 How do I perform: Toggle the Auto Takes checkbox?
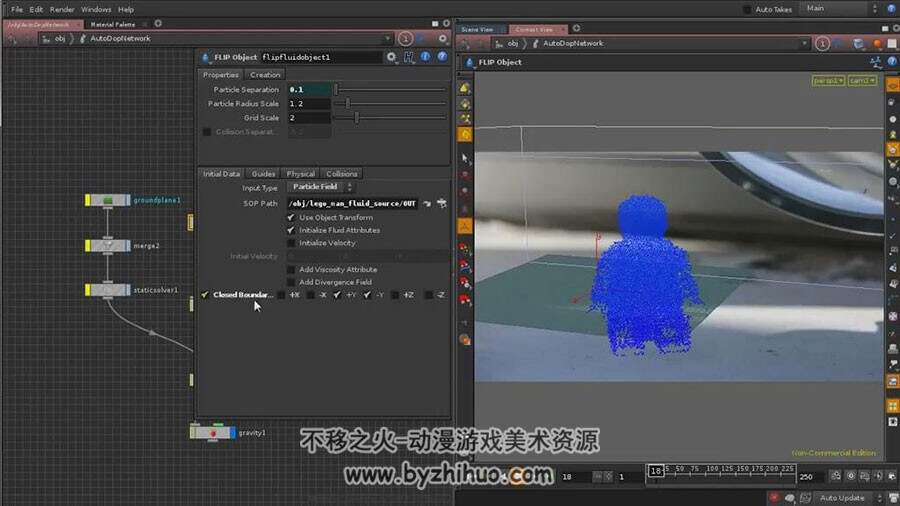coord(747,9)
